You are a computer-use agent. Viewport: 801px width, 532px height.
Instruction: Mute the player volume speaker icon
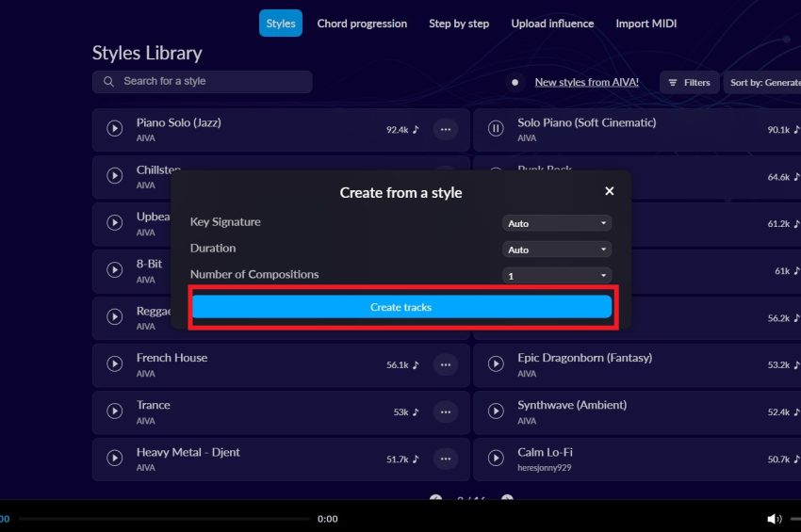pyautogui.click(x=774, y=519)
